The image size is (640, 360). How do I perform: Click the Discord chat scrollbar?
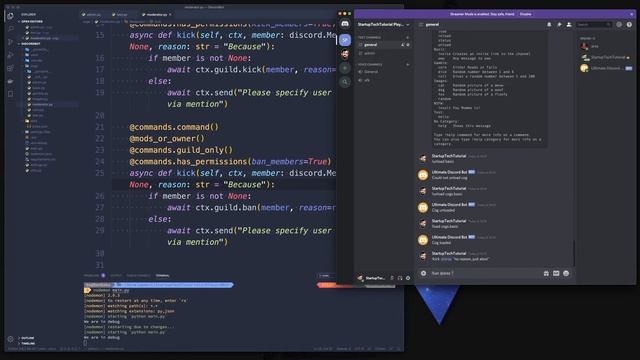click(x=574, y=252)
